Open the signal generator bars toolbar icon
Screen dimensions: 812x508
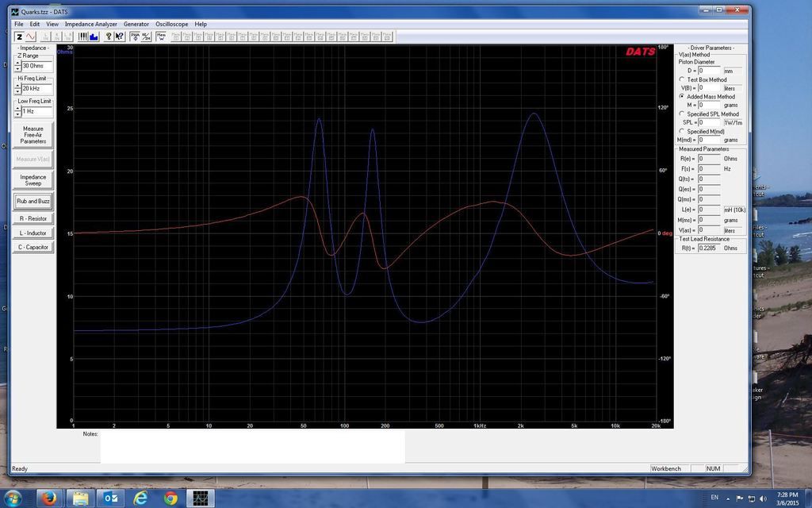pos(82,37)
